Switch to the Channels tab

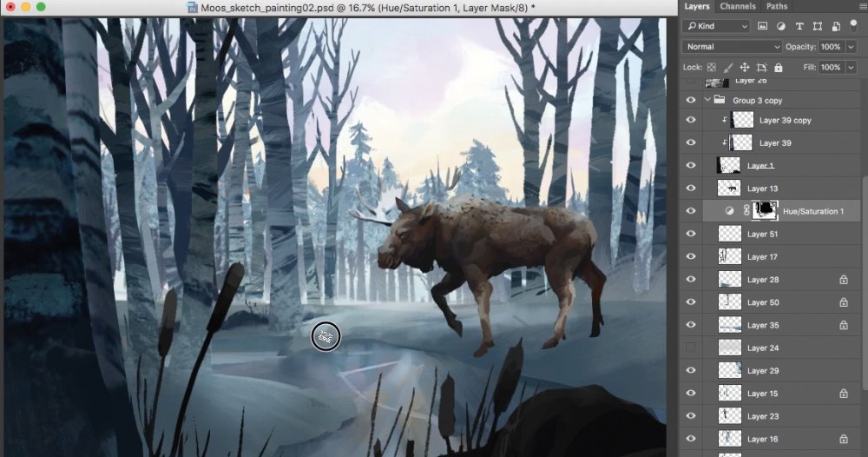point(738,6)
